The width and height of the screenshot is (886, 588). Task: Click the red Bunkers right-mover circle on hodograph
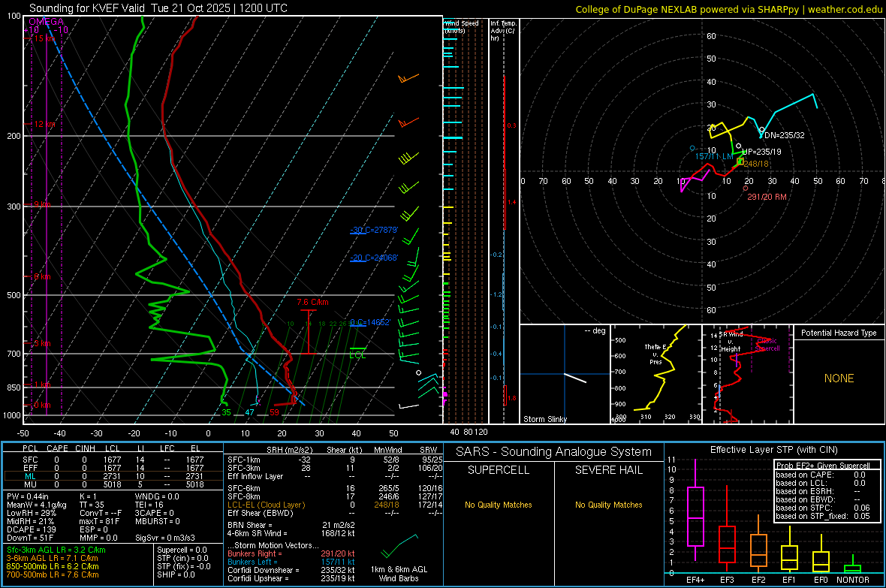click(746, 188)
